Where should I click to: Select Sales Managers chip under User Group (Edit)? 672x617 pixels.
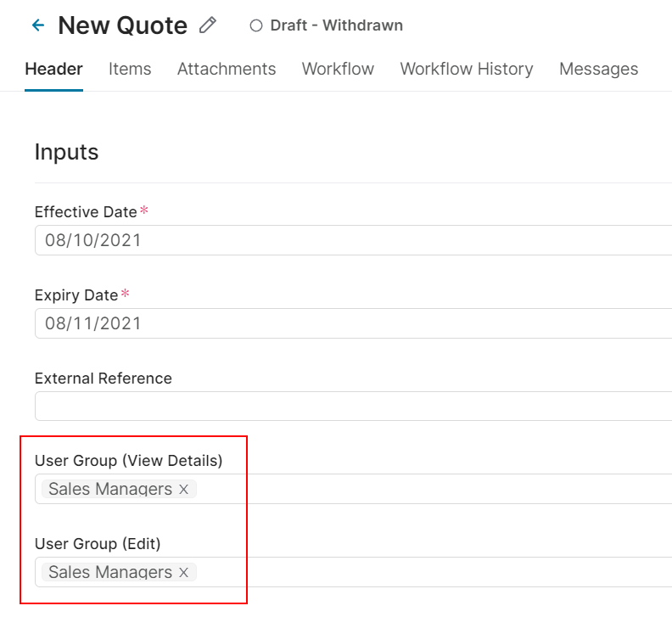[109, 573]
